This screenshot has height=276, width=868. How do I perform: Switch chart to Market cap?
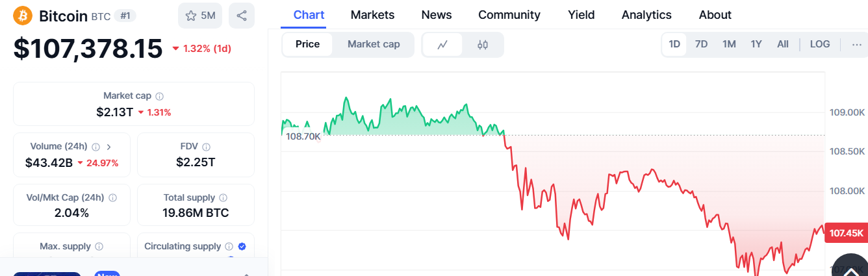(x=374, y=44)
